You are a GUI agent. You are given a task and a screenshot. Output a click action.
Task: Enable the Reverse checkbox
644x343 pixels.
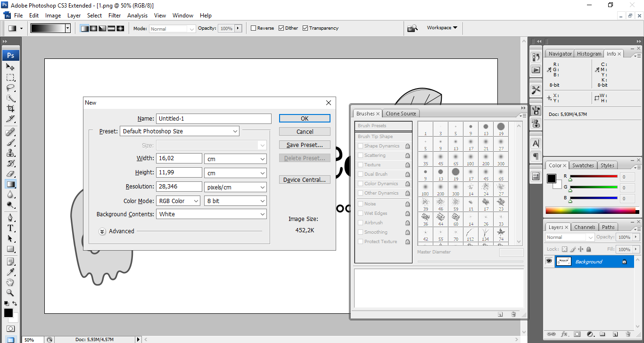(253, 28)
